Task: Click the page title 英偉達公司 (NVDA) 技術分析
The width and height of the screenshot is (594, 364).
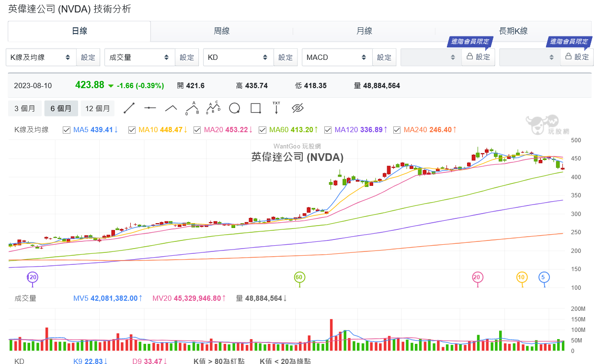Action: point(69,9)
